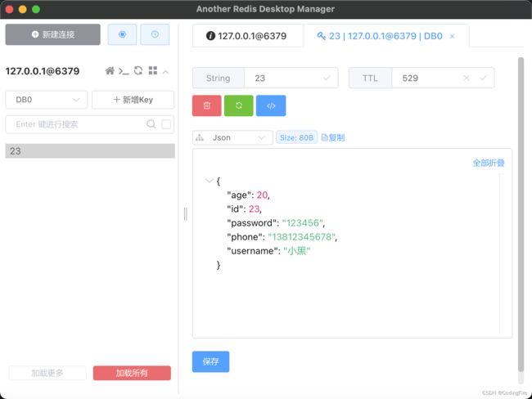Screen dimensions: 532x399
Task: Copy value using the 复制 link
Action: coord(333,137)
